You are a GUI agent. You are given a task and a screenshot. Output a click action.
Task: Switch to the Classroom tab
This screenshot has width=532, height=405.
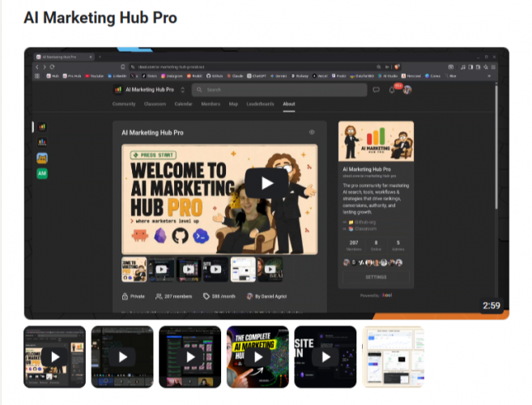pos(155,104)
